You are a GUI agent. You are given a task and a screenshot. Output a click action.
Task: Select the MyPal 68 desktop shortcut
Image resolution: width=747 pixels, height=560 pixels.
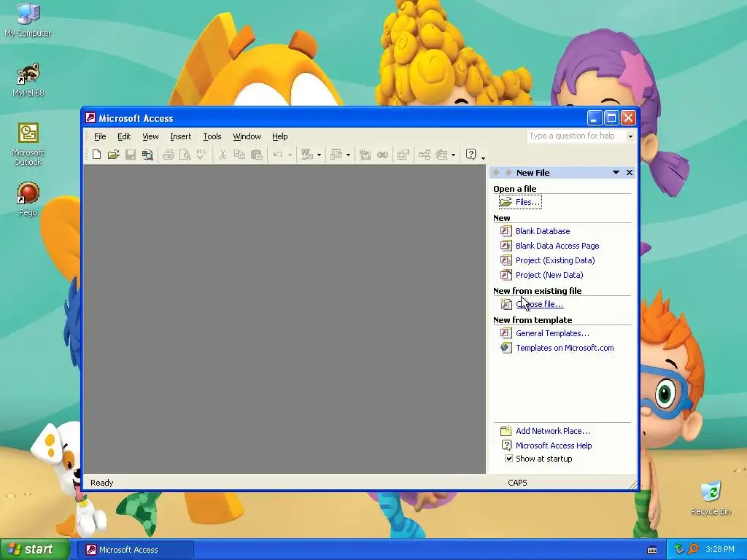[x=28, y=79]
